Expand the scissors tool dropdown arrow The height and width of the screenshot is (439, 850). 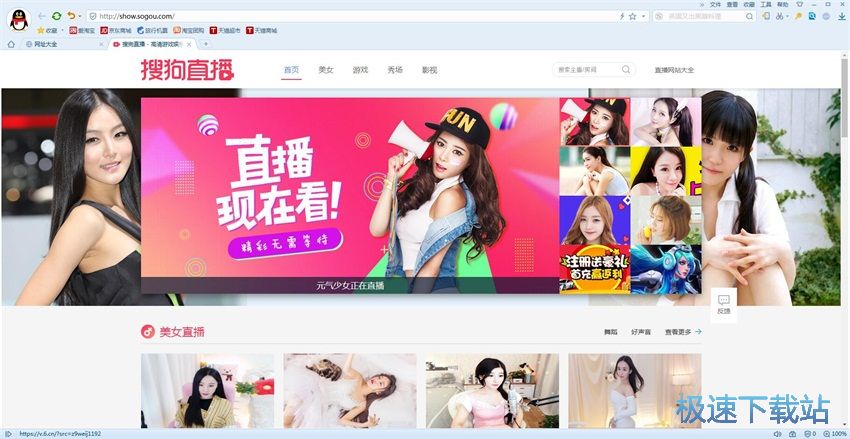(787, 17)
